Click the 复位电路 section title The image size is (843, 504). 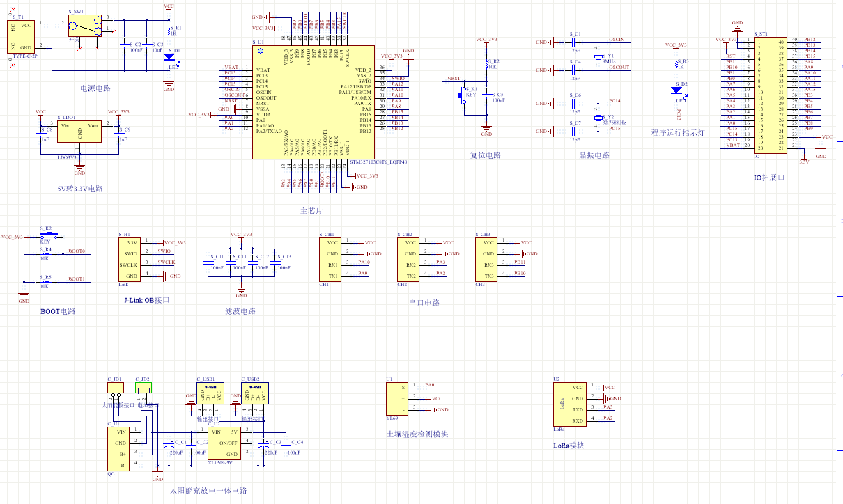coord(486,155)
